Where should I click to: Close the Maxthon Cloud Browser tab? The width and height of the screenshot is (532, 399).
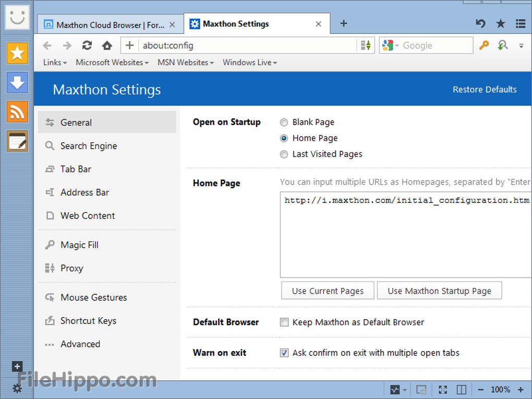[172, 25]
